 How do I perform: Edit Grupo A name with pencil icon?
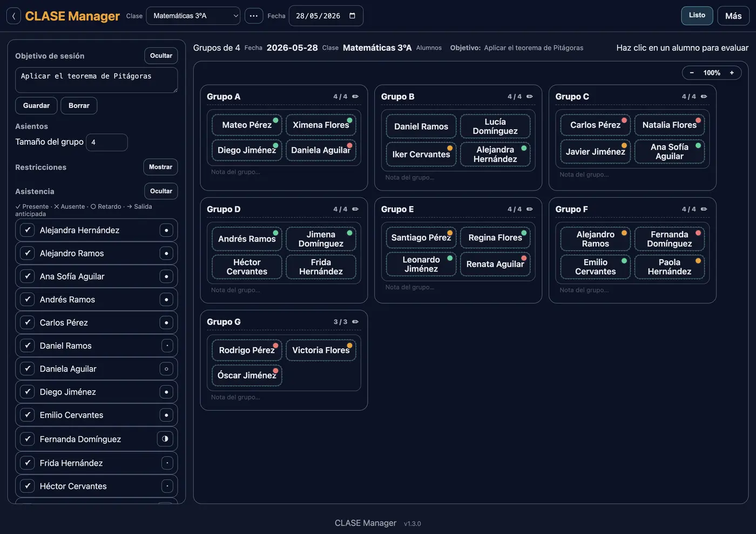pos(355,97)
